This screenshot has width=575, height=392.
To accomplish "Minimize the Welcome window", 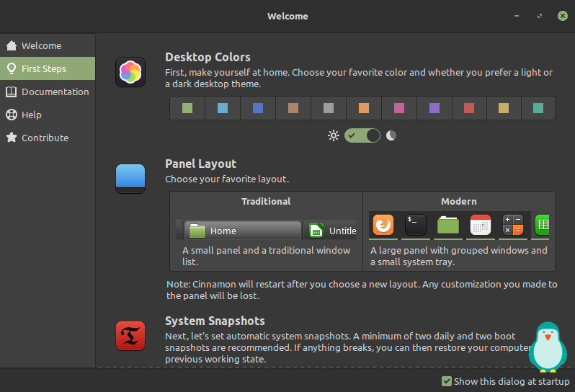I will [x=517, y=16].
